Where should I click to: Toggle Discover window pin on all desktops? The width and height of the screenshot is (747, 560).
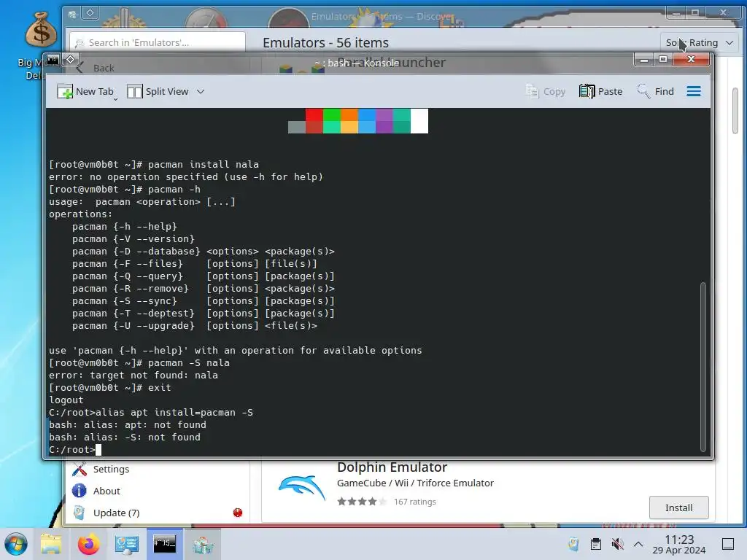[x=90, y=13]
